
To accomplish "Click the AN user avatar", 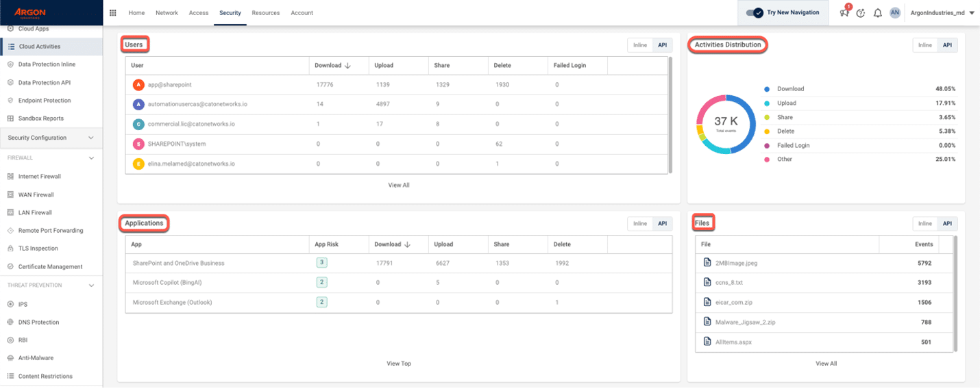I will [895, 12].
